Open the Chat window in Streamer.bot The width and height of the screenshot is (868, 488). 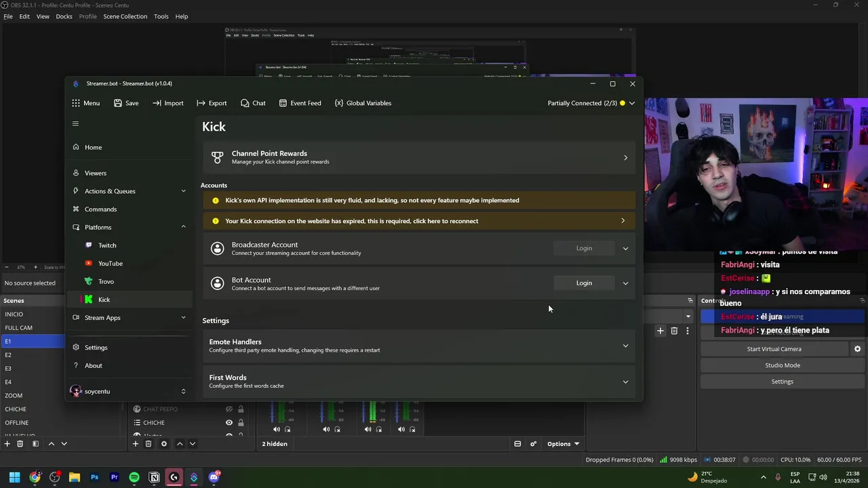coord(253,103)
